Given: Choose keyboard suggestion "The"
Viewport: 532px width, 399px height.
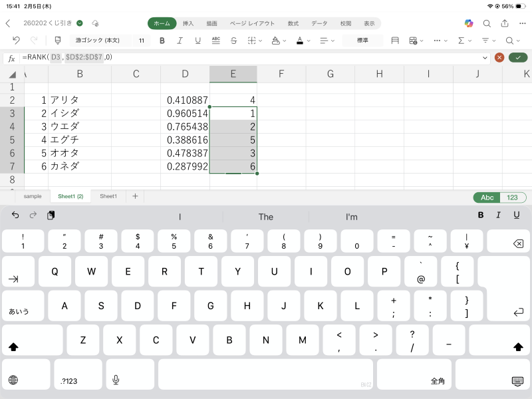Looking at the screenshot, I should (x=266, y=217).
